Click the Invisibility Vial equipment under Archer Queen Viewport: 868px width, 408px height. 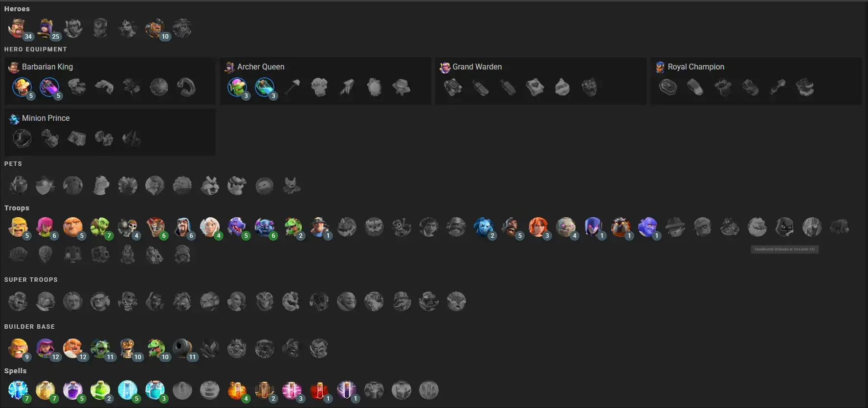[x=264, y=87]
